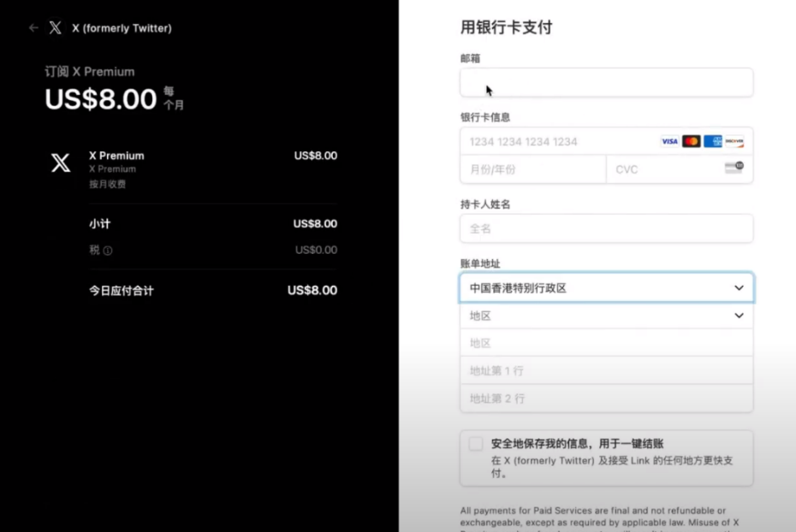The width and height of the screenshot is (796, 532).
Task: Click the American Express card icon
Action: (713, 141)
